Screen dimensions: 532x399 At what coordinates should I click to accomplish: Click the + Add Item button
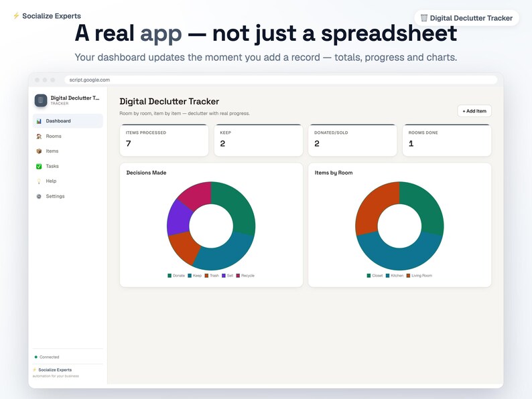pyautogui.click(x=474, y=111)
